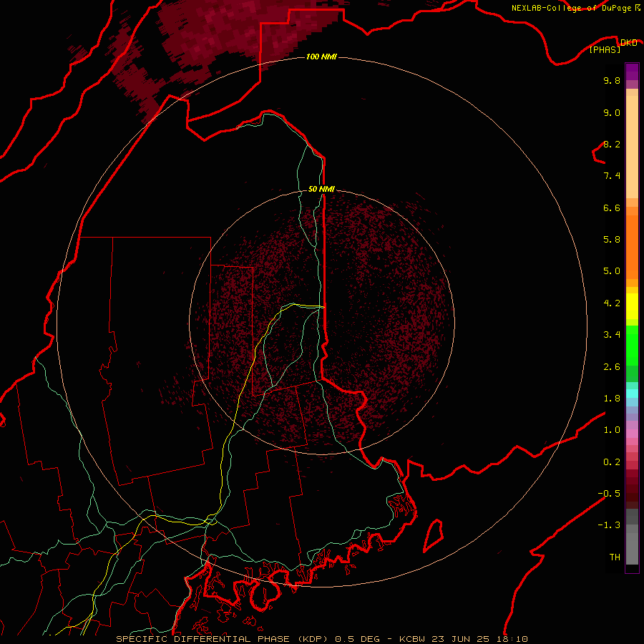Choose the 1.8 legend value

[612, 399]
